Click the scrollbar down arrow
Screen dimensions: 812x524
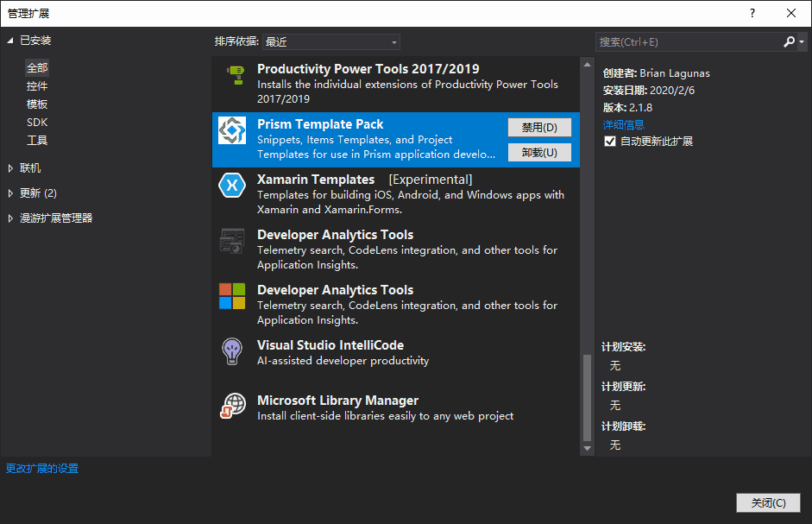pos(587,448)
